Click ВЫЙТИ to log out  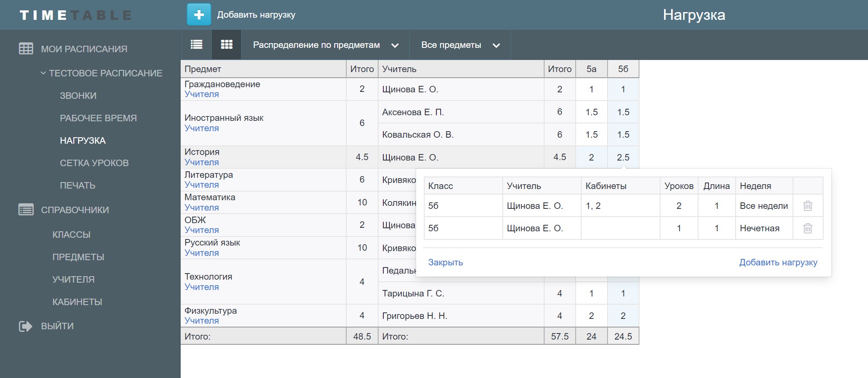click(x=57, y=326)
